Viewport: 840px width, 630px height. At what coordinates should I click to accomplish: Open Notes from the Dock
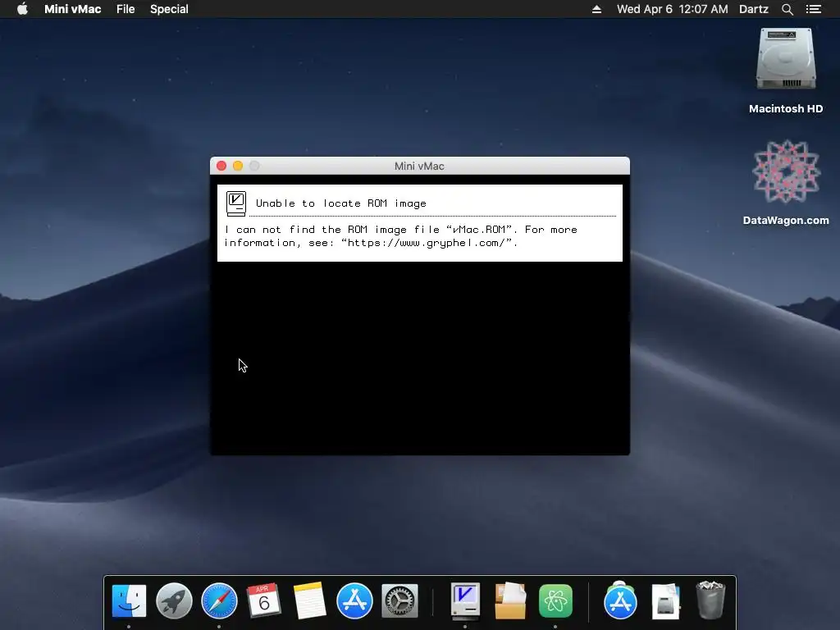pos(309,600)
